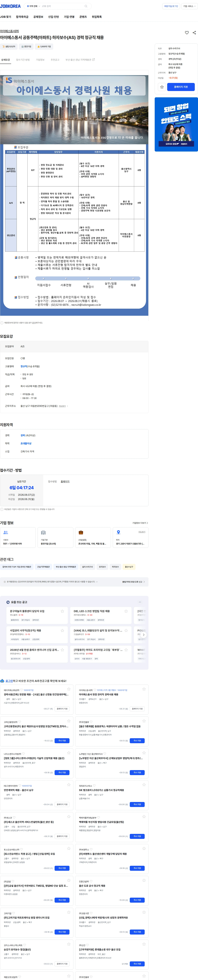Viewport: 198px width, 980px height.
Task: Click the industry briefcase icon
Action: 81,532
